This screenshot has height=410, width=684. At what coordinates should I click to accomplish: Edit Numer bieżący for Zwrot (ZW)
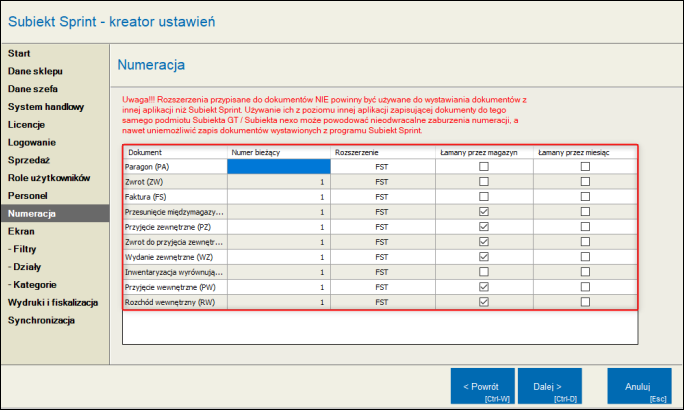pos(279,182)
